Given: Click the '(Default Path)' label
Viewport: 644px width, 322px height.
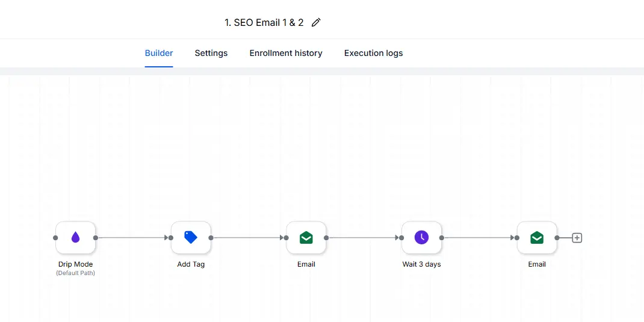Looking at the screenshot, I should (x=76, y=273).
